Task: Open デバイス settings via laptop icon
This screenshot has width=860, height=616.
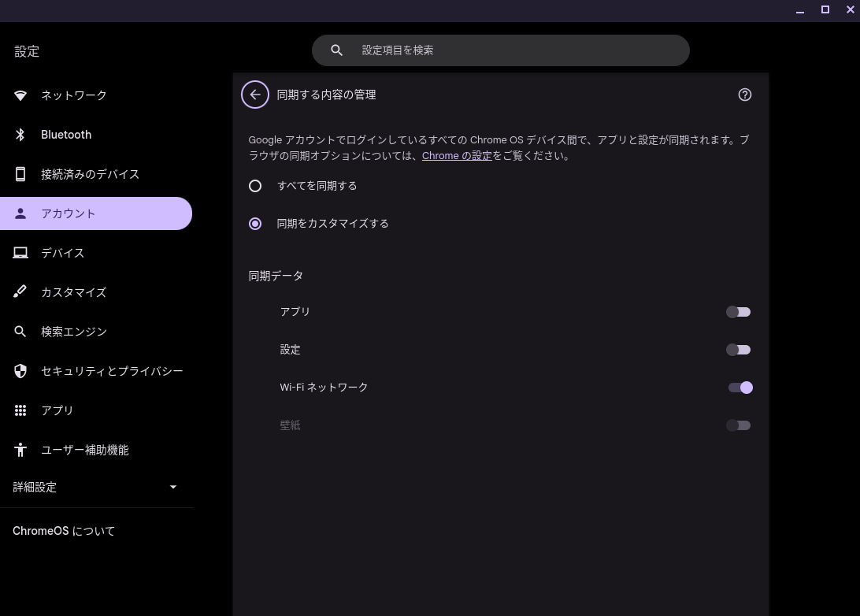Action: (20, 252)
